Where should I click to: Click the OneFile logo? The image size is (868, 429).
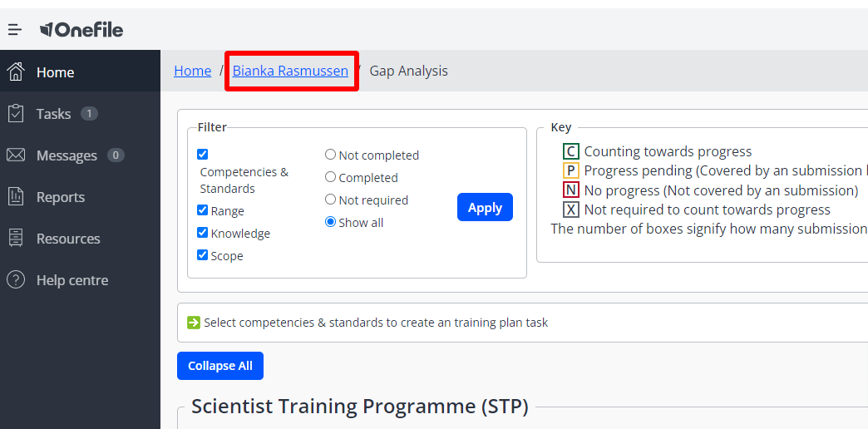click(81, 29)
